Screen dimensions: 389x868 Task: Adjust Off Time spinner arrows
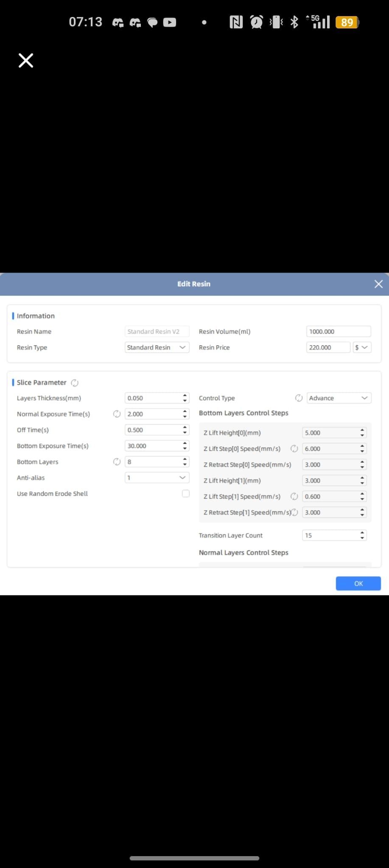pos(185,430)
